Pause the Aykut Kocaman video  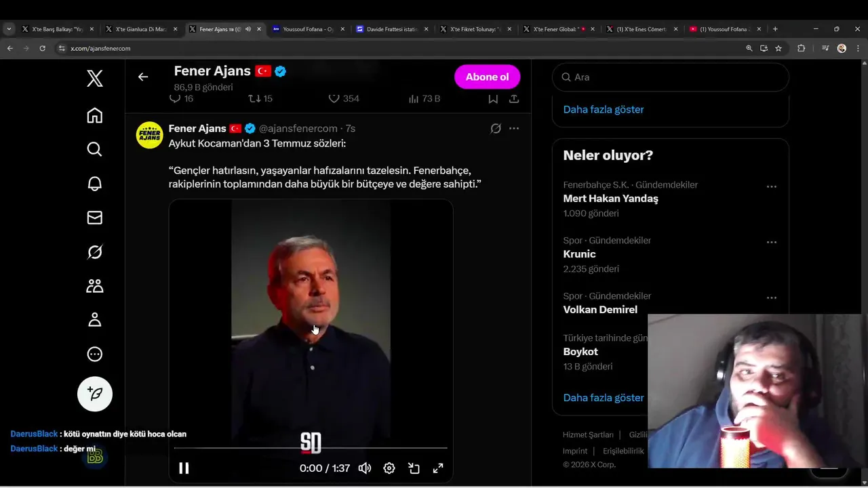184,468
